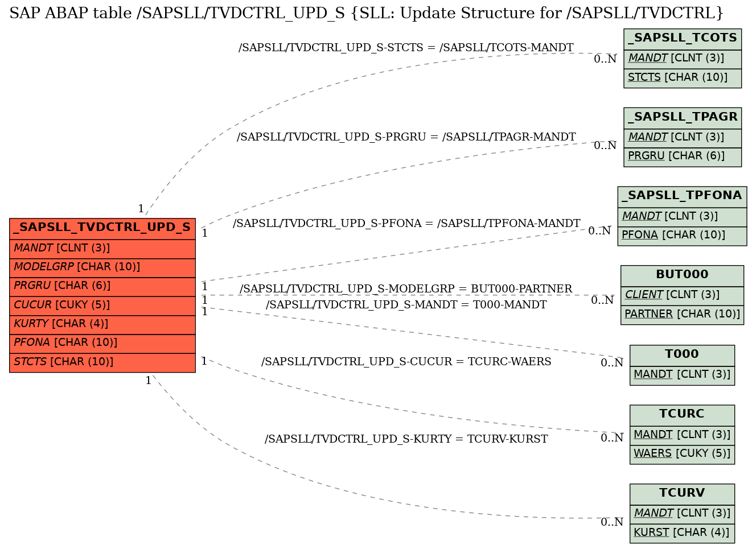Click MANDT field in _SAPSLL_TPFONA table
Image resolution: width=756 pixels, height=549 pixels.
pyautogui.click(x=682, y=216)
